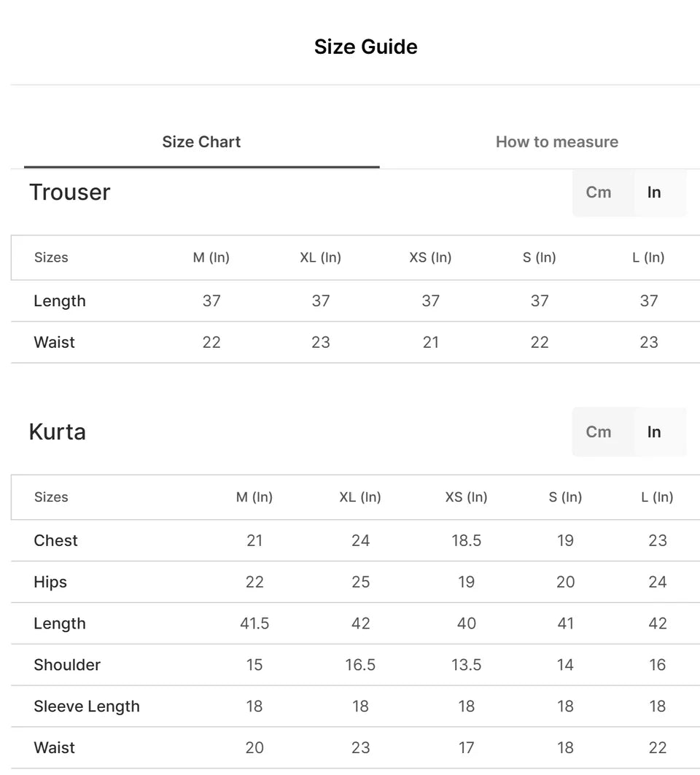Click the Kurta section heading
The height and width of the screenshot is (775, 700).
(57, 432)
